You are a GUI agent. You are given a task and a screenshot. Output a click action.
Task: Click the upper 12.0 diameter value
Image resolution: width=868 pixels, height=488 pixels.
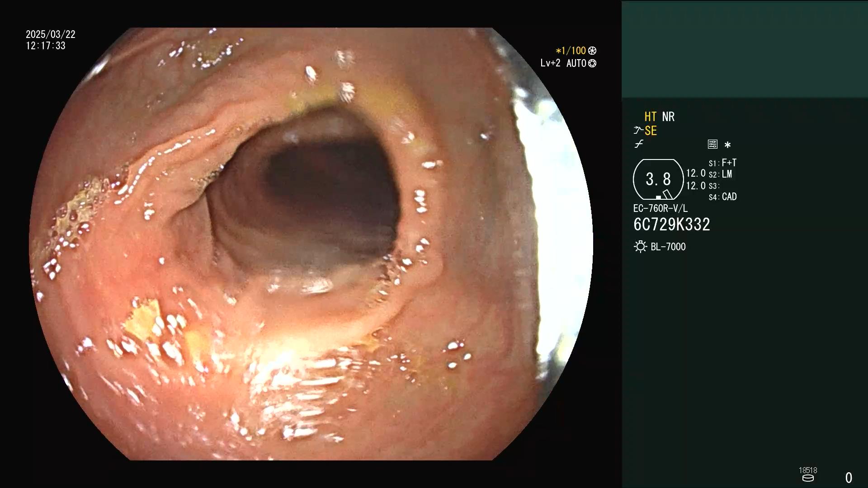tap(696, 174)
